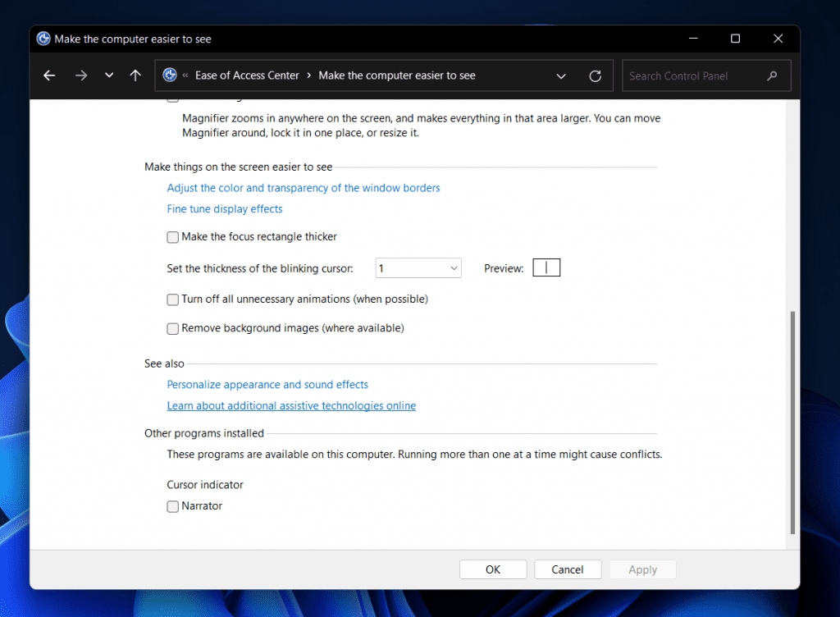
Task: Select Ease of Access Center in breadcrumb
Action: click(x=247, y=75)
